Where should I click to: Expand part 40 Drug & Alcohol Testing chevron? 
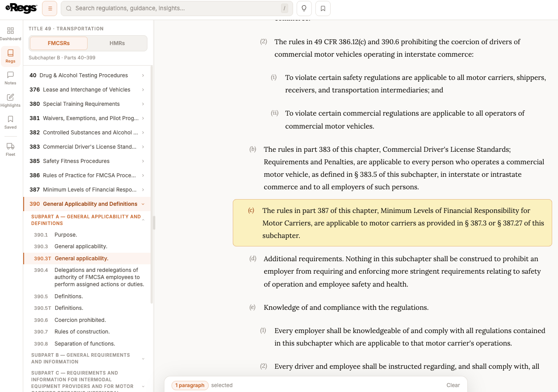143,75
